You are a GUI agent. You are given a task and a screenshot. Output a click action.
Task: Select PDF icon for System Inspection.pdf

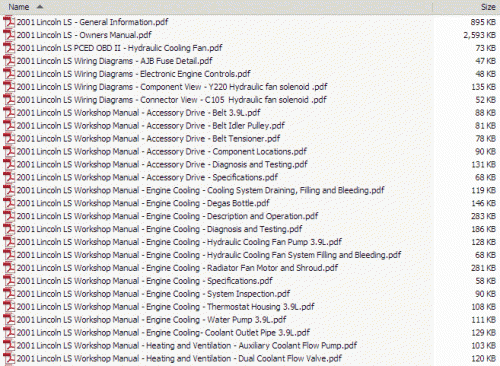(9, 294)
